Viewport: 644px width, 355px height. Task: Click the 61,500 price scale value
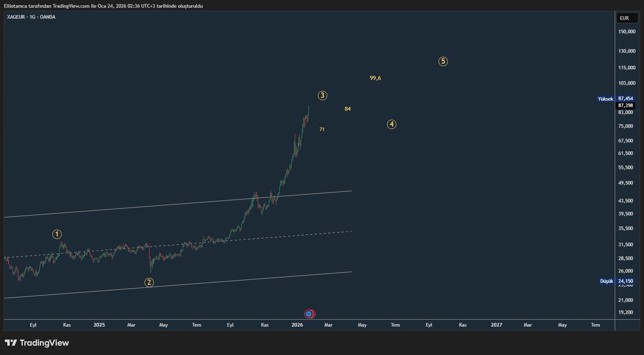[626, 153]
